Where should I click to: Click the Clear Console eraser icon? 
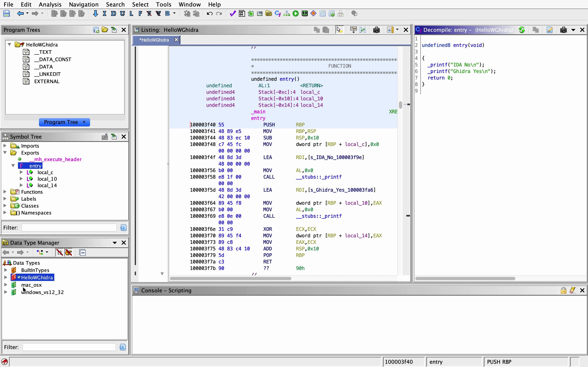coord(572,290)
